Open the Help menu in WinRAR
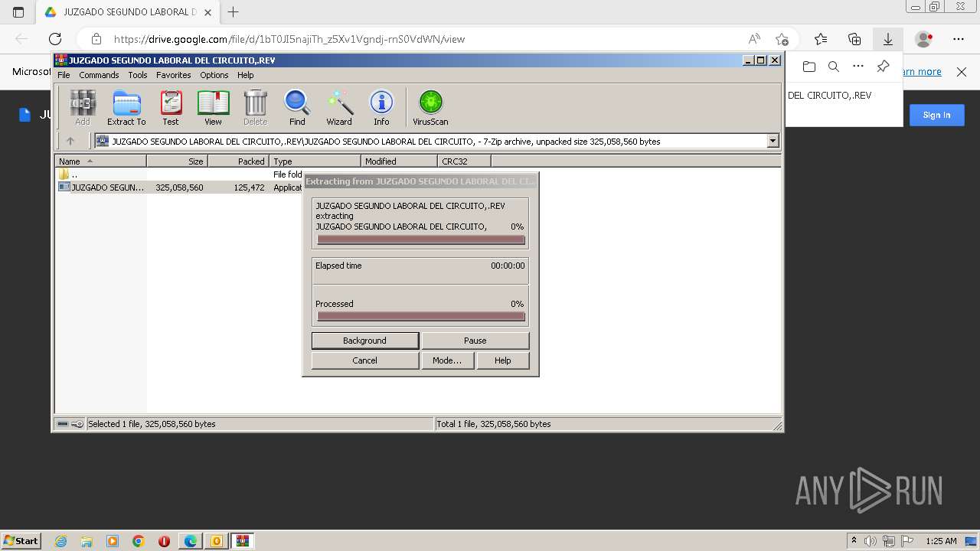Image resolution: width=980 pixels, height=551 pixels. click(246, 75)
